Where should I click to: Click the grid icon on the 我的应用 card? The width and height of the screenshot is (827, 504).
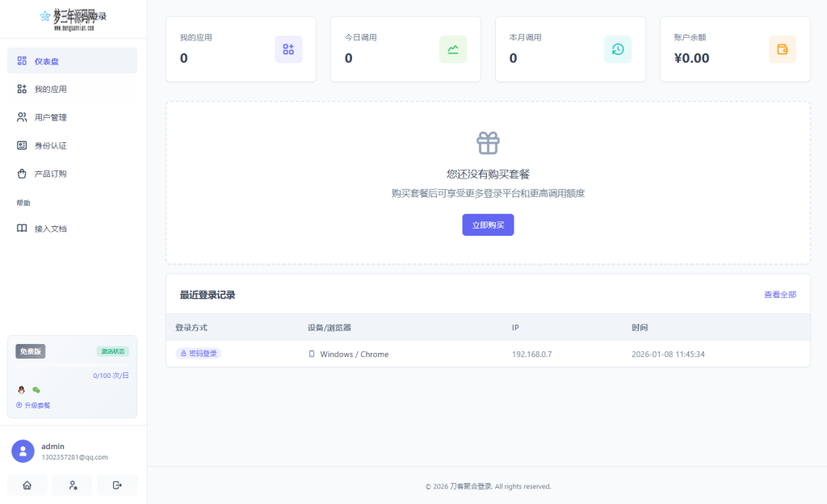point(288,49)
